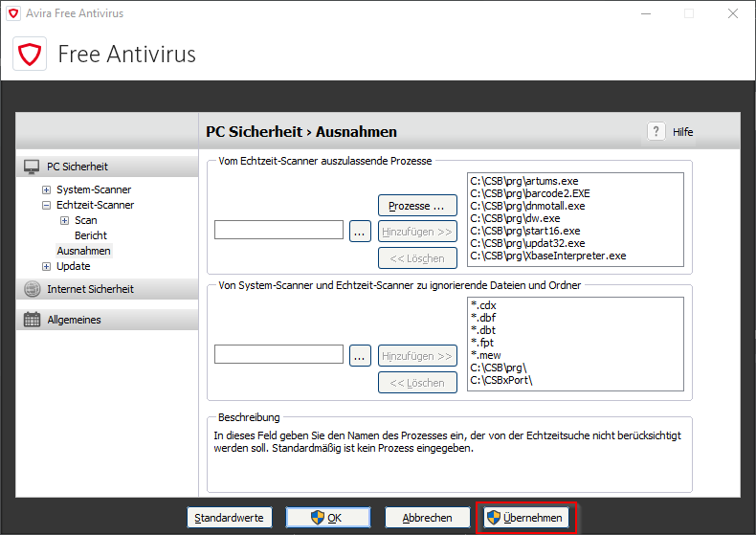
Task: Click the Allgemeines calendar icon
Action: coord(33,320)
